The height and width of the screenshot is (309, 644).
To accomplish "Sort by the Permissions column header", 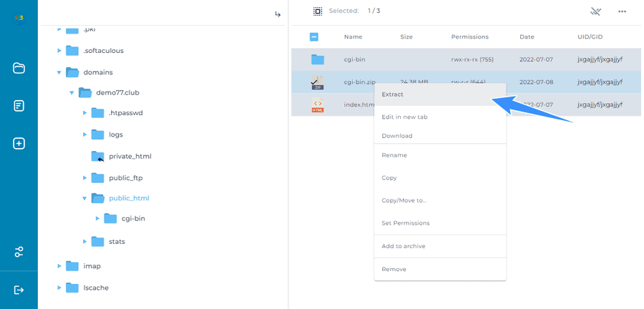I will pos(470,37).
